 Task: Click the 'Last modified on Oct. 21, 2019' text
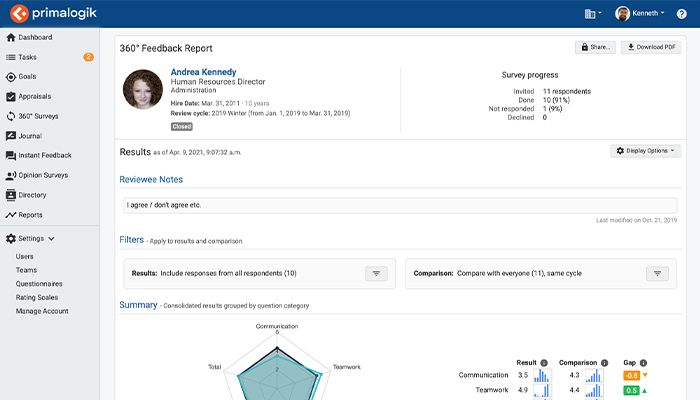pos(637,220)
